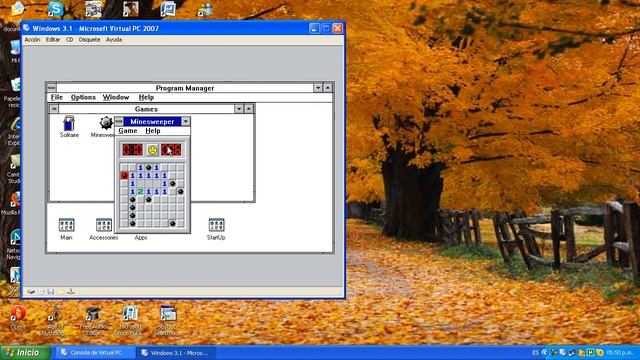
Task: Open the Help menu in Minesweeper
Action: click(x=153, y=131)
